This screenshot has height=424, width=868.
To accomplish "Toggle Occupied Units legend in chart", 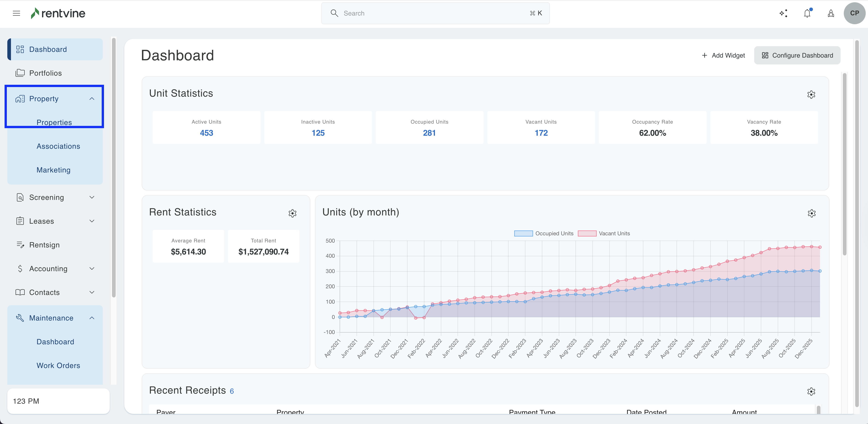I will click(x=543, y=233).
